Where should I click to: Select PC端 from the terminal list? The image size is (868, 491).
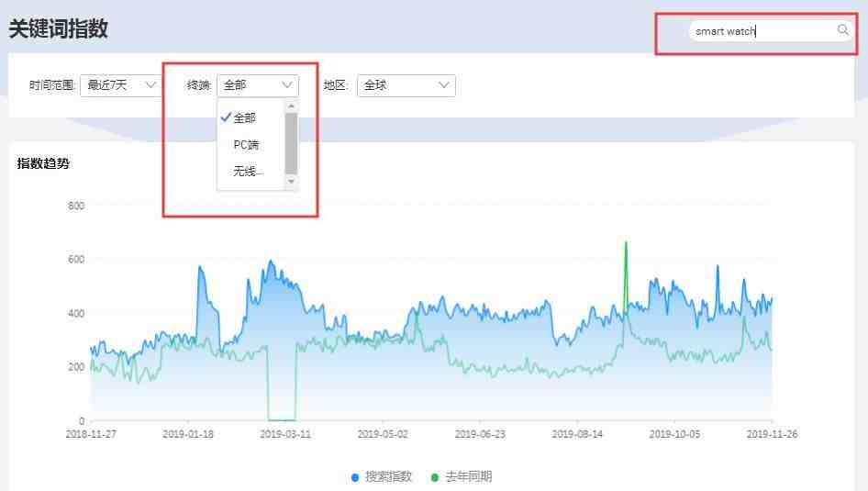coord(246,145)
